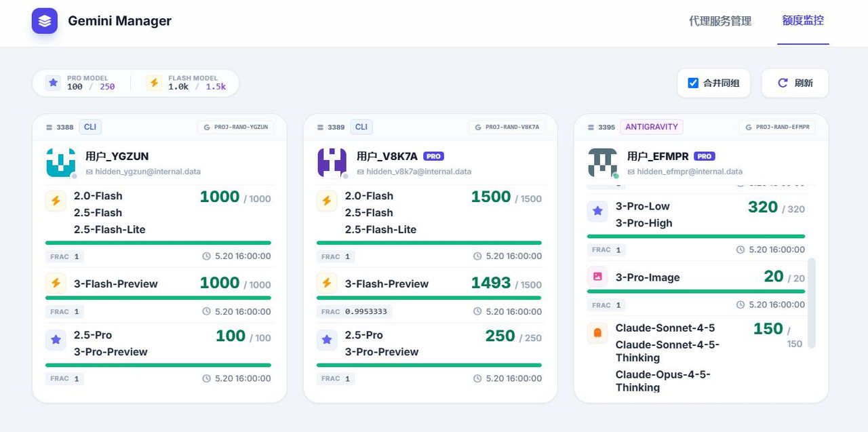
Task: Click the mail icon by hidden_efmpr@internal.data
Action: point(631,172)
